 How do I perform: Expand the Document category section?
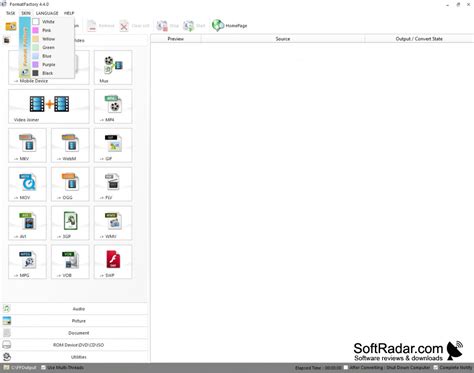coord(75,333)
